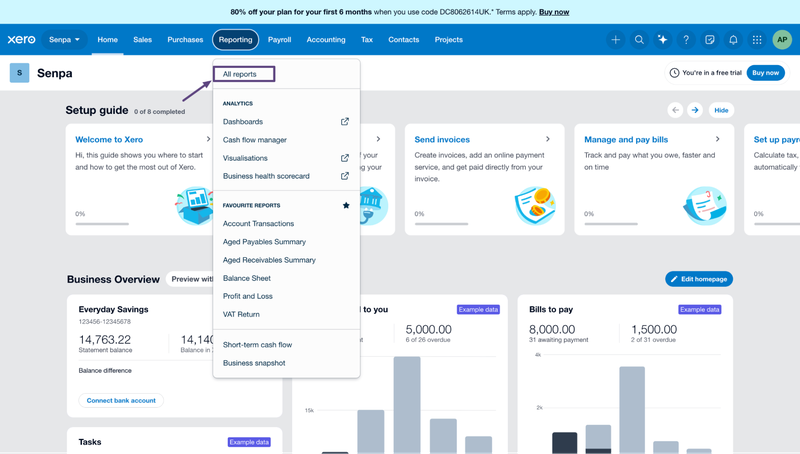The width and height of the screenshot is (800, 454).
Task: Open the Payroll menu
Action: point(280,39)
